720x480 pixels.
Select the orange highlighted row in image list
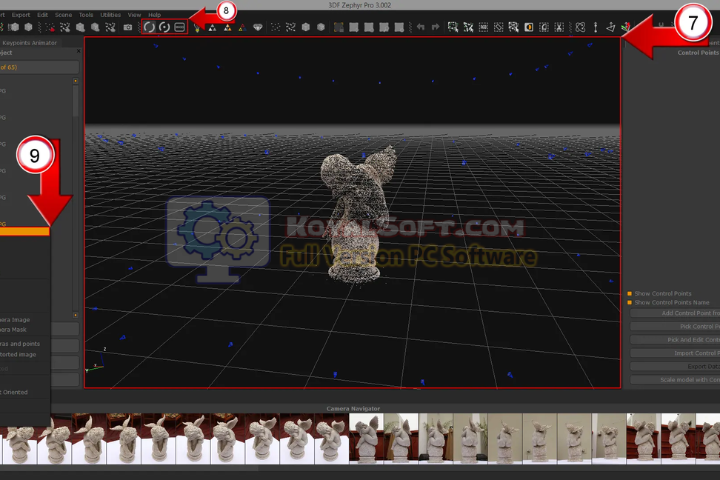pos(24,232)
